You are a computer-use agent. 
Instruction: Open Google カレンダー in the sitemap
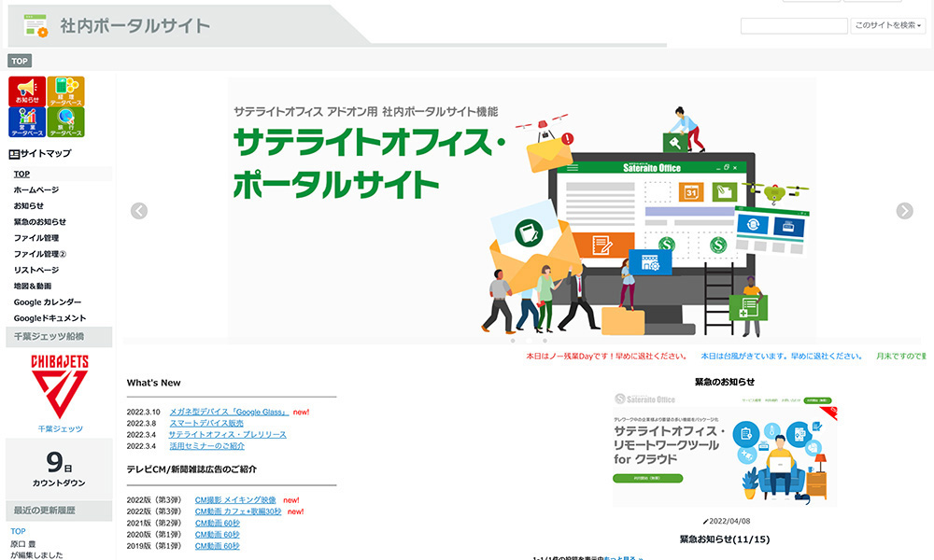click(48, 302)
